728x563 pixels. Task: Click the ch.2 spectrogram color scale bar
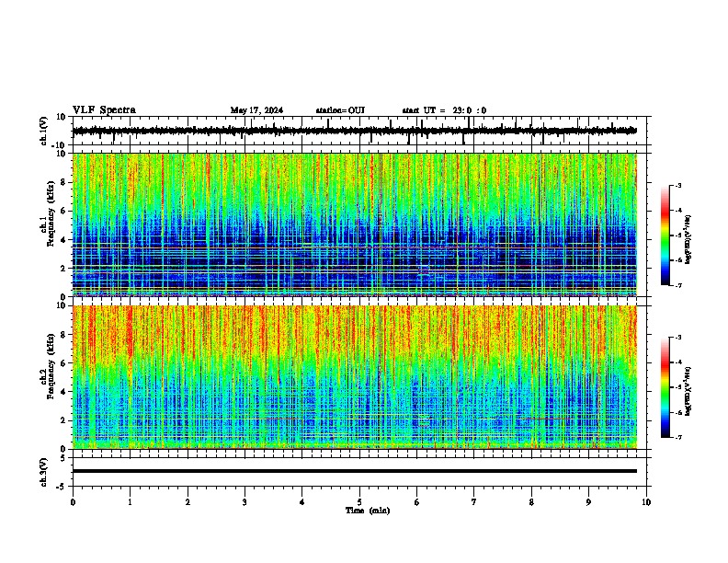(x=665, y=387)
